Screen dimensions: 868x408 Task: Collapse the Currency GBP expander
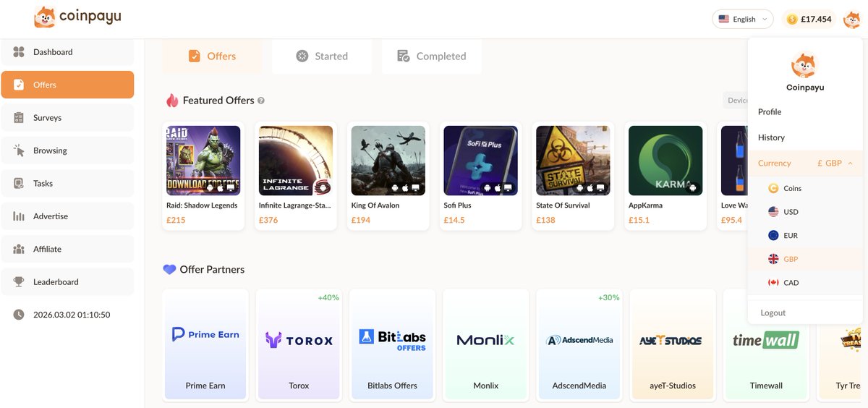805,163
